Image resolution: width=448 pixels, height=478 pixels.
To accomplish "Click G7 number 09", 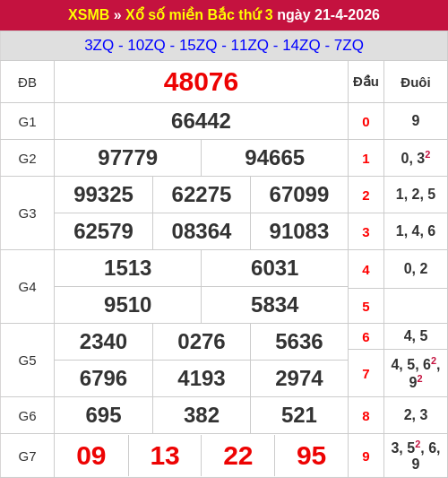I will [x=91, y=456].
